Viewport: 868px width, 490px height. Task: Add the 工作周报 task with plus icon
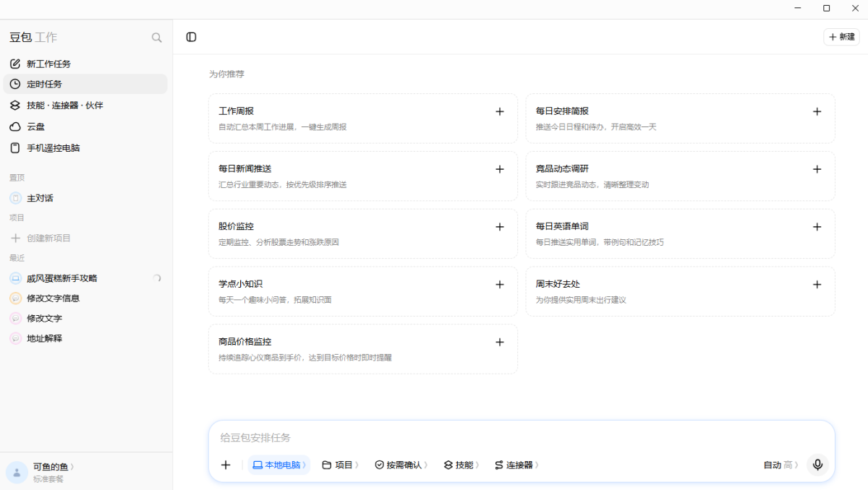[499, 111]
